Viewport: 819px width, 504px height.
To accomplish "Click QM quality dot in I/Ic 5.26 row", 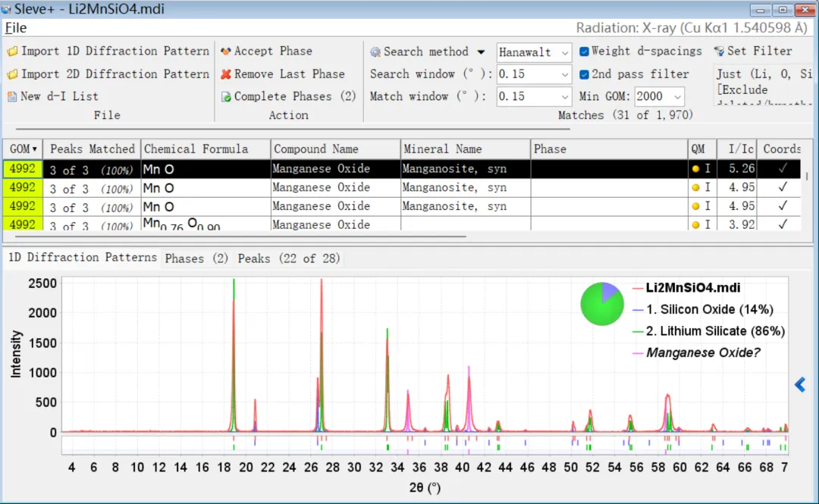I will coord(695,169).
